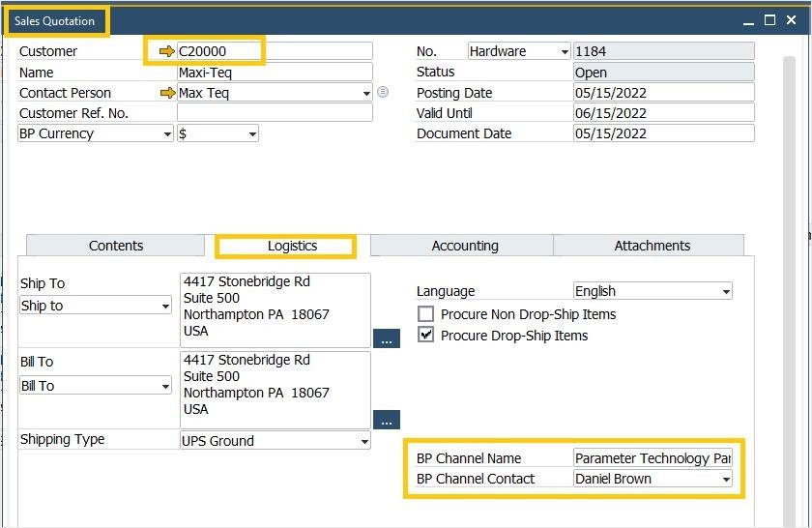Click the orange link arrow next to Customer
Screen dimensions: 812x528
point(167,51)
